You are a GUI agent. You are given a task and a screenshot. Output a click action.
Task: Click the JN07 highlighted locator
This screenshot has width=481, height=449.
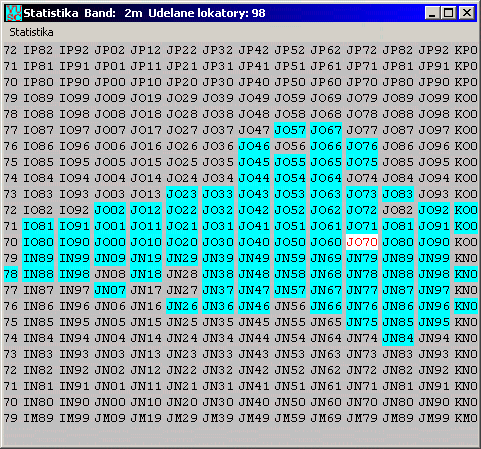pos(110,290)
